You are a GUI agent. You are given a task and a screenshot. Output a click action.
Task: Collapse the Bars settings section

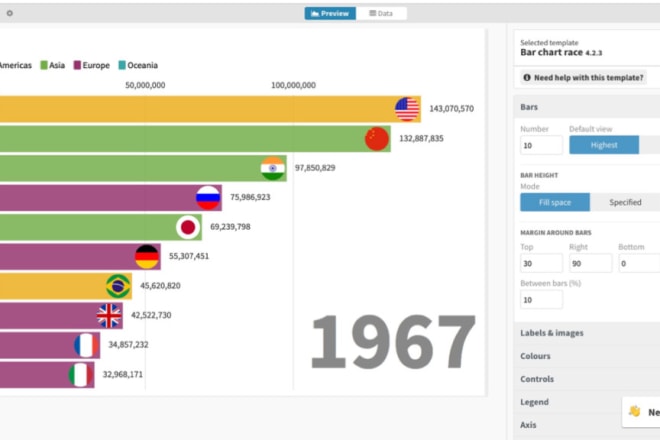click(586, 107)
